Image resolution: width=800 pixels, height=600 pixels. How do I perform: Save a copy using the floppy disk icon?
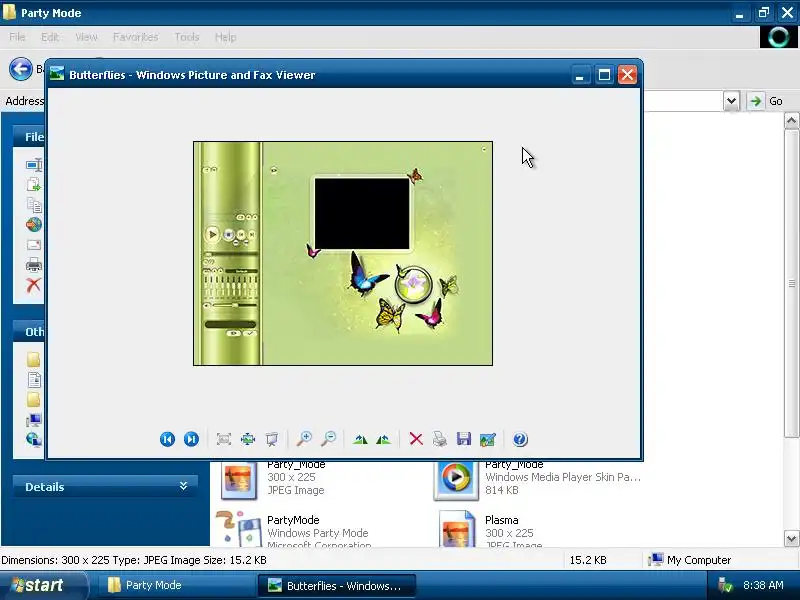point(464,439)
